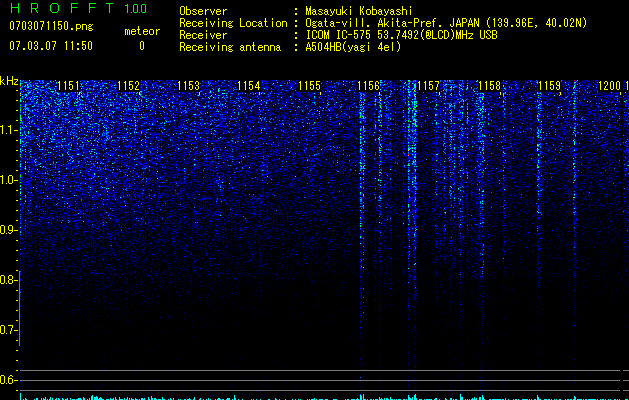Click the 1153 time marker

click(x=189, y=86)
